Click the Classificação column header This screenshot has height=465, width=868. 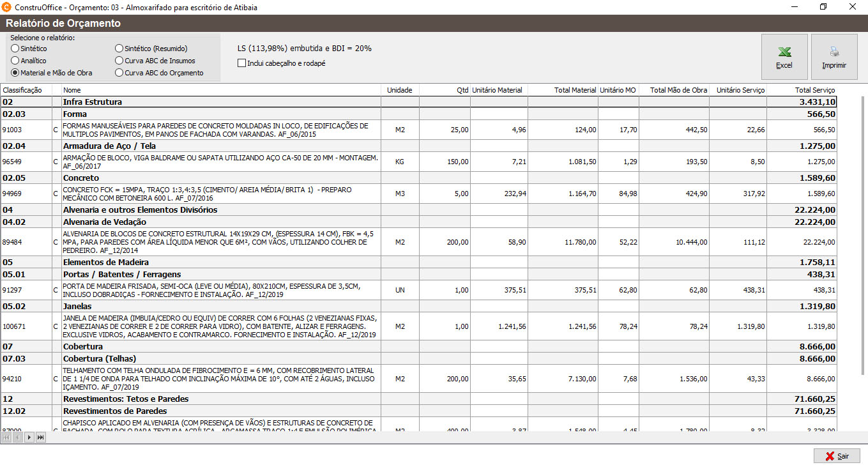coord(26,90)
